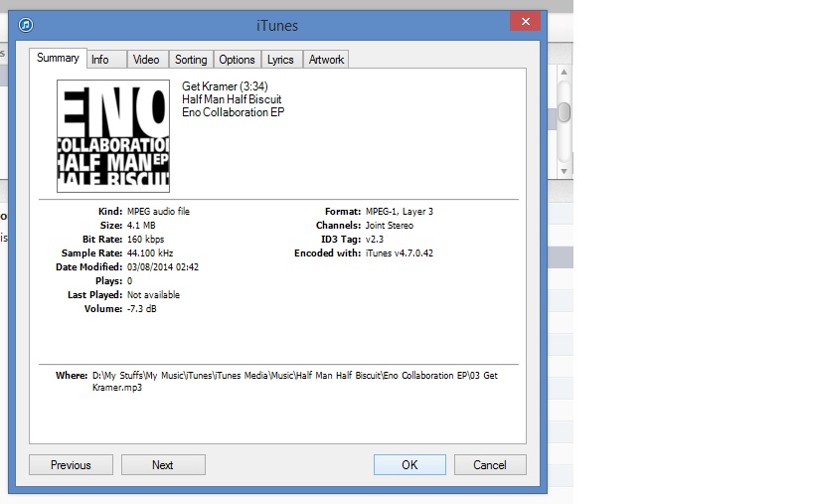814x504 pixels.
Task: Click the 4.1 MB size value
Action: pos(141,226)
